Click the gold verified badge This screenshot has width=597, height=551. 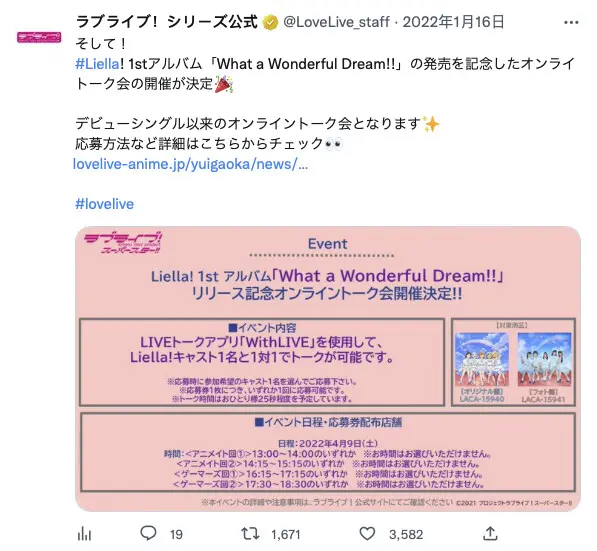click(x=270, y=22)
